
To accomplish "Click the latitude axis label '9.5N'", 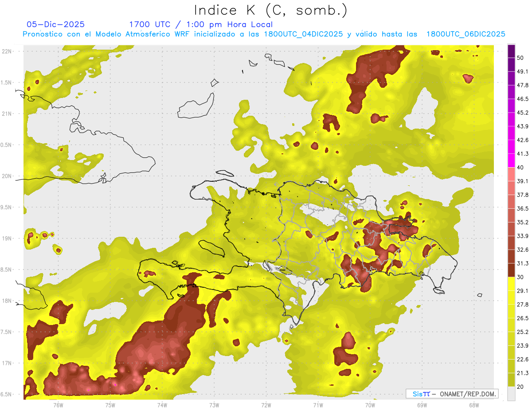I will click(x=6, y=207).
